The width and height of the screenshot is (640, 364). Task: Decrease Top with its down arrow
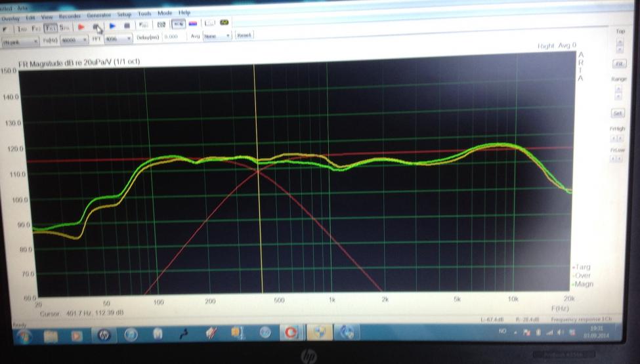pyautogui.click(x=620, y=49)
